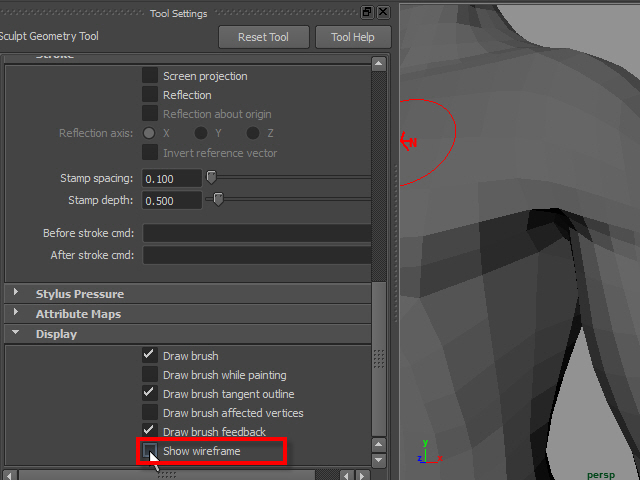Toggle Draw brush tangent outline

click(x=150, y=394)
